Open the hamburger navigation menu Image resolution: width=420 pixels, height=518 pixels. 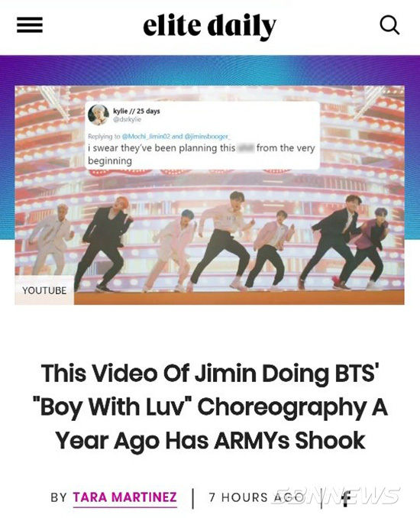30,24
